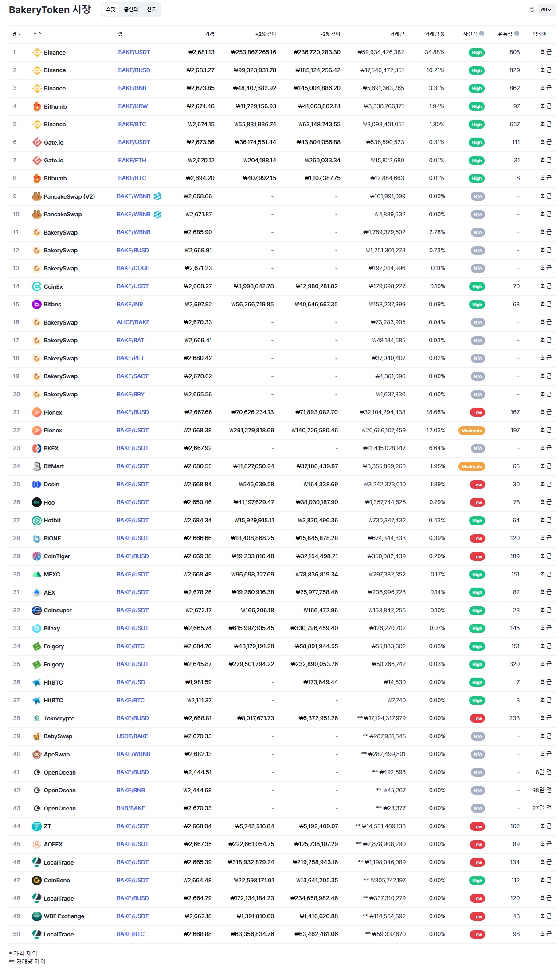Click the PancakeSwap (V2) logo icon
The width and height of the screenshot is (560, 971).
point(37,196)
